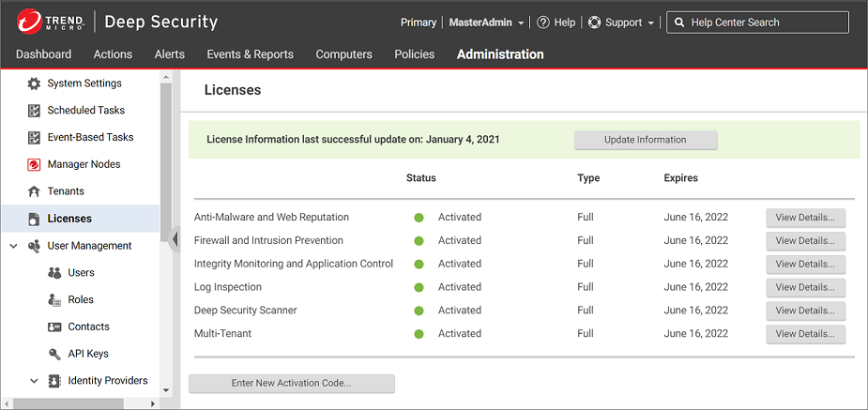Collapse the Identity Providers tree node
The height and width of the screenshot is (410, 868).
pos(34,381)
